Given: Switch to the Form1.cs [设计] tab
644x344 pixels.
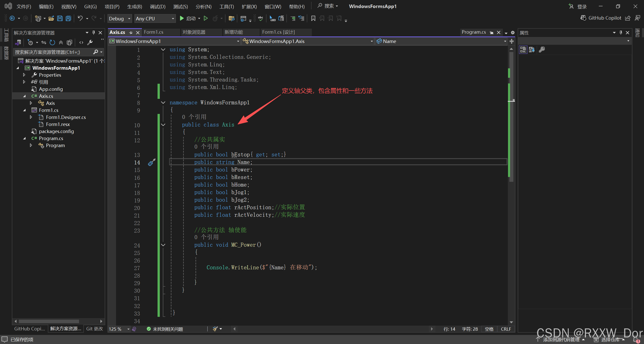Looking at the screenshot, I should point(278,32).
